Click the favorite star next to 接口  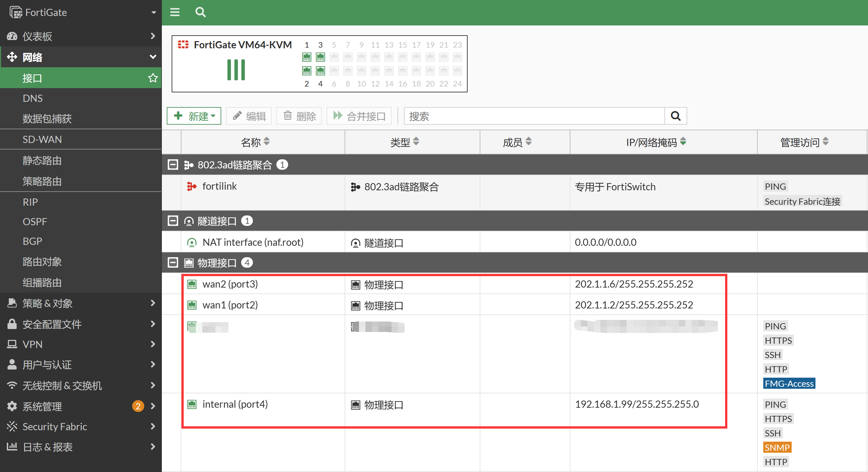click(x=153, y=78)
